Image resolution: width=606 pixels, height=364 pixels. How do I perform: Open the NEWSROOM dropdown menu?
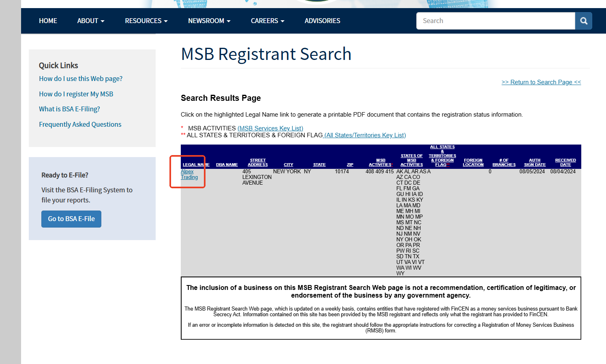[x=209, y=21]
